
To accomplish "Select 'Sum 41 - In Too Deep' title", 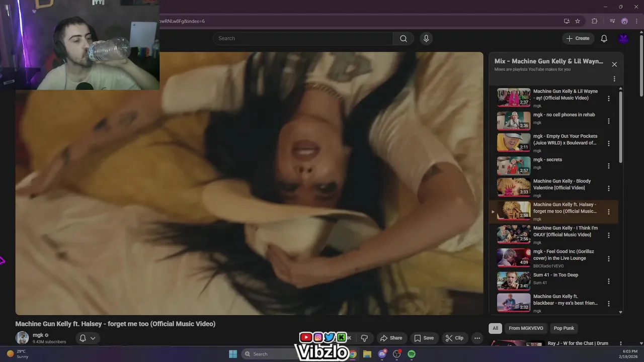I will click(555, 275).
